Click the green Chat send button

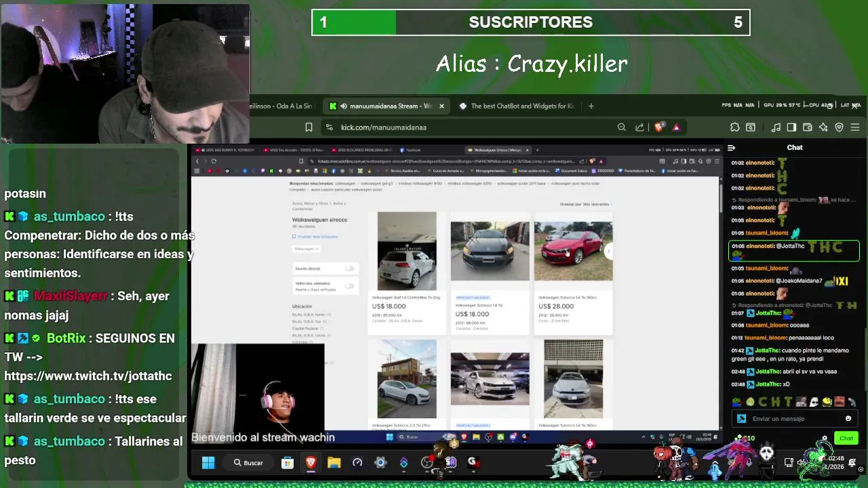846,439
